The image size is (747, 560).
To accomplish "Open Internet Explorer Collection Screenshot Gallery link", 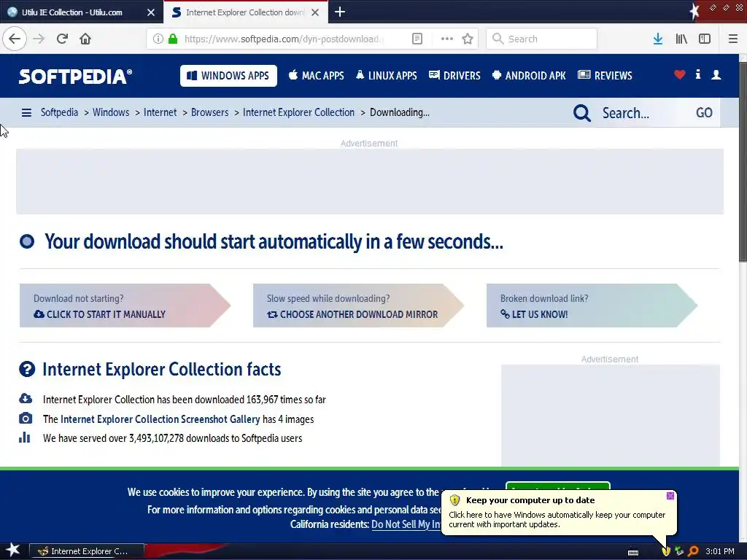I will click(x=160, y=419).
